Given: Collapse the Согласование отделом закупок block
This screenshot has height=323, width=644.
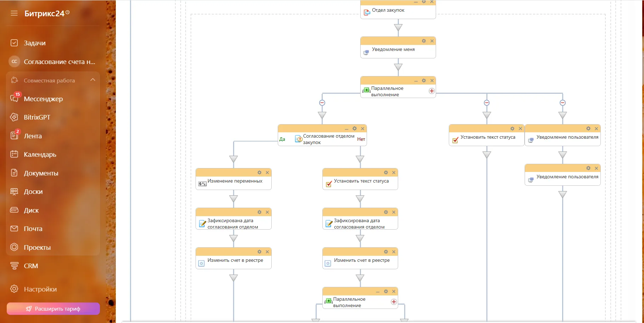Looking at the screenshot, I should (346, 129).
